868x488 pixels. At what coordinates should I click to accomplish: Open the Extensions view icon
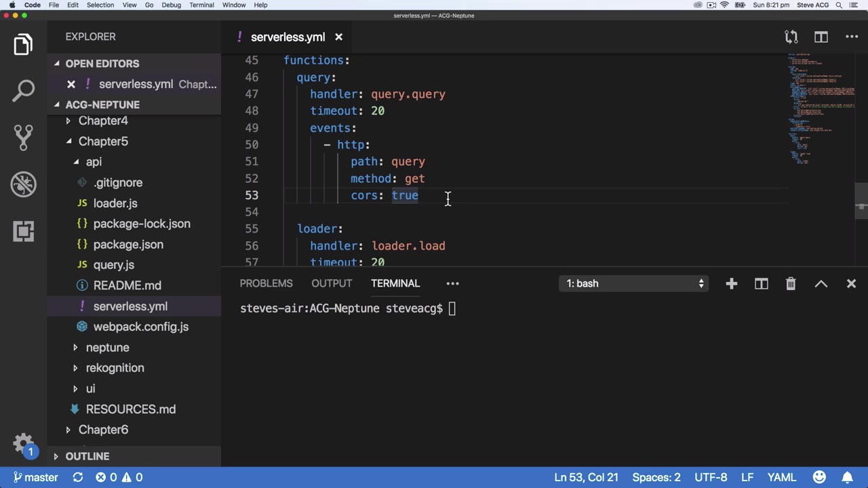coord(23,231)
